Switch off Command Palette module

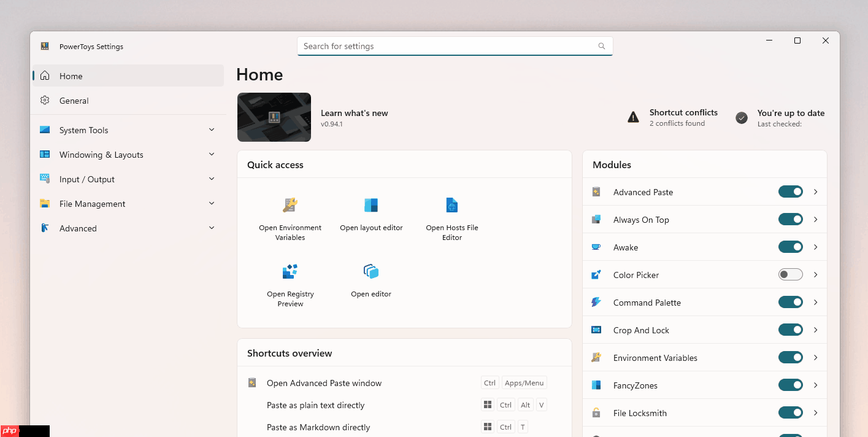pos(791,303)
